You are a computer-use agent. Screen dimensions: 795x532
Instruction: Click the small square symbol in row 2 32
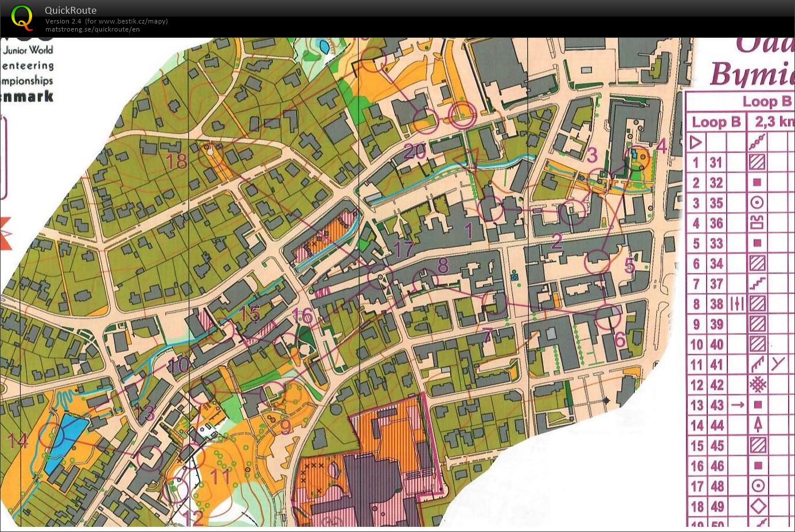tap(757, 182)
